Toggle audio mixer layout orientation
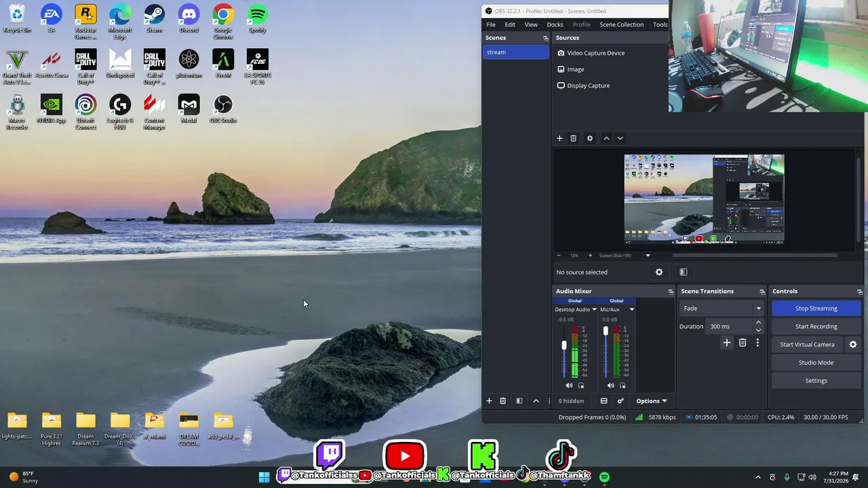Screen dimensions: 868x488 (x=604, y=401)
